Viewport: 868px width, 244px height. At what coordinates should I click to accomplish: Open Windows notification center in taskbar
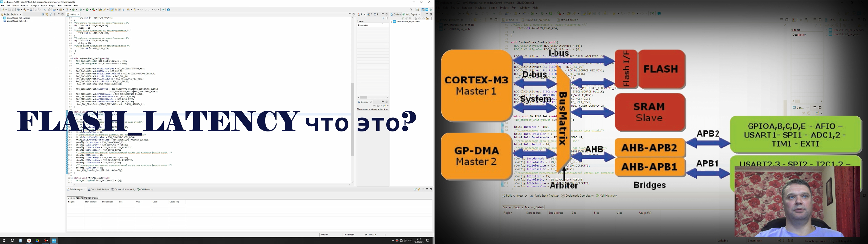[428, 241]
